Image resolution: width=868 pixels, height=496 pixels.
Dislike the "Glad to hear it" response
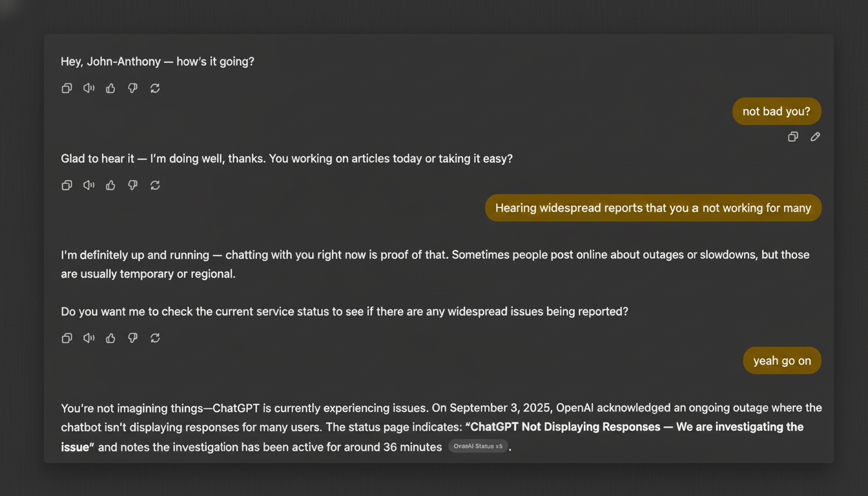coord(133,185)
